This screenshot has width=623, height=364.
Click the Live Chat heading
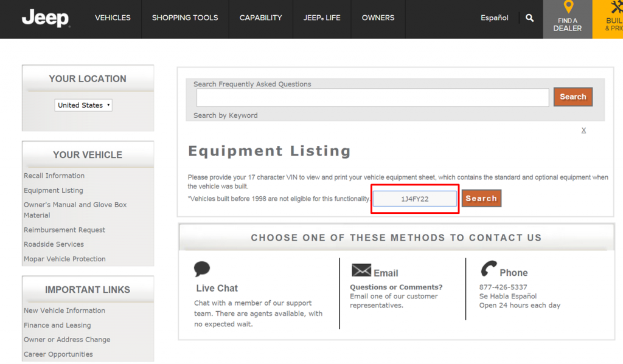[x=217, y=288]
